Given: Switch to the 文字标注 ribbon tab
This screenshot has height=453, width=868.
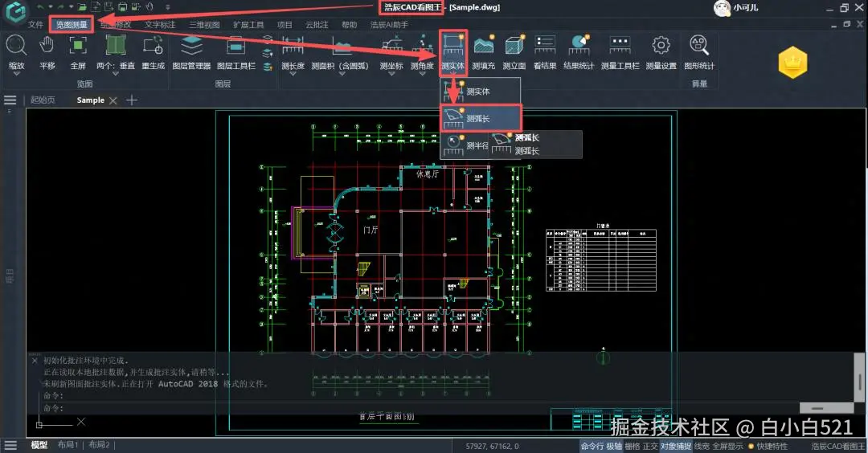Looking at the screenshot, I should tap(160, 25).
